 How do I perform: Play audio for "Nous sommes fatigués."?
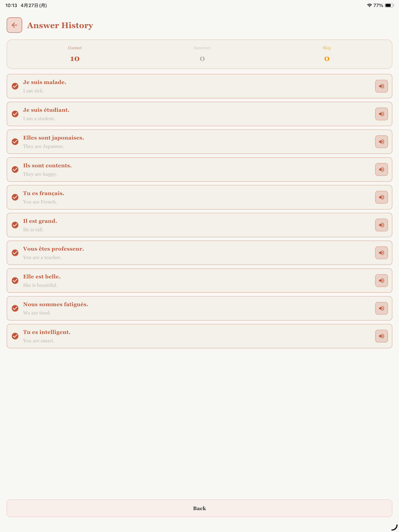(381, 308)
